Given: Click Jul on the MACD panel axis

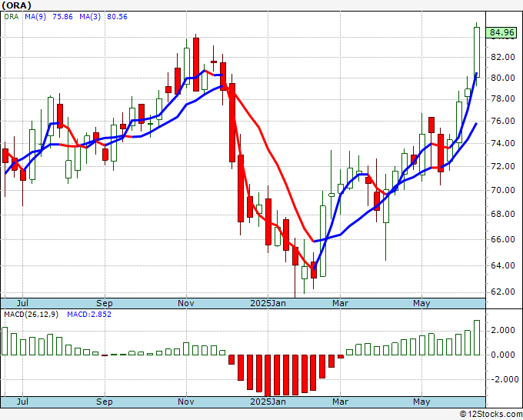Looking at the screenshot, I should point(22,402).
